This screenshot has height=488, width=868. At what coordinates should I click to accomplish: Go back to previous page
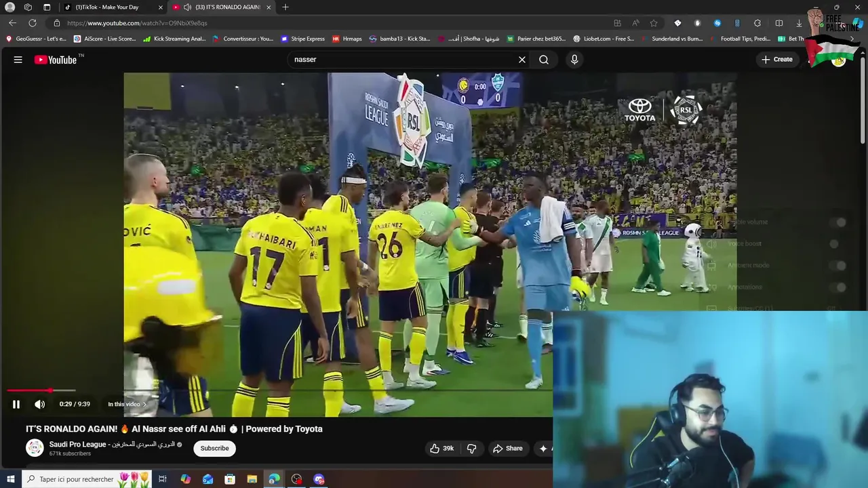click(12, 23)
